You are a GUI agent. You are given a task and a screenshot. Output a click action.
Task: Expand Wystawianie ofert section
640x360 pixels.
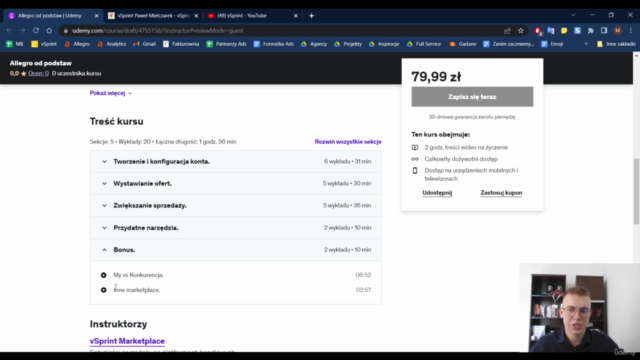(x=236, y=184)
